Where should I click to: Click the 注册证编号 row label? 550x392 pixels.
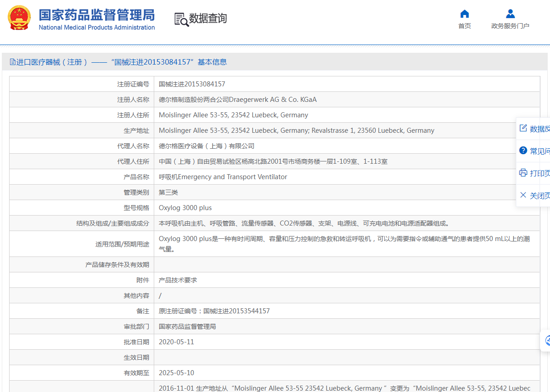133,84
